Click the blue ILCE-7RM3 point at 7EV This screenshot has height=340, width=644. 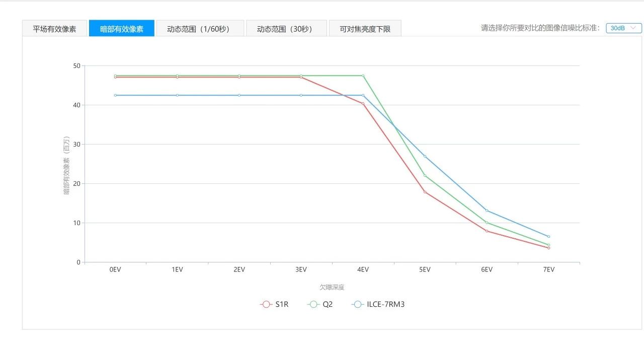pyautogui.click(x=548, y=236)
